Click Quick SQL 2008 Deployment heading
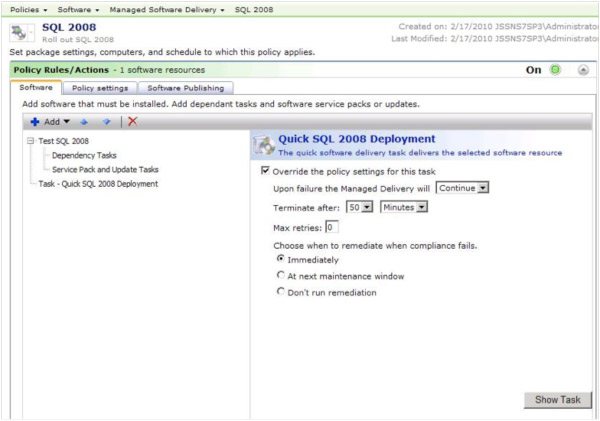Viewport: 600px width, 421px height. coord(357,139)
